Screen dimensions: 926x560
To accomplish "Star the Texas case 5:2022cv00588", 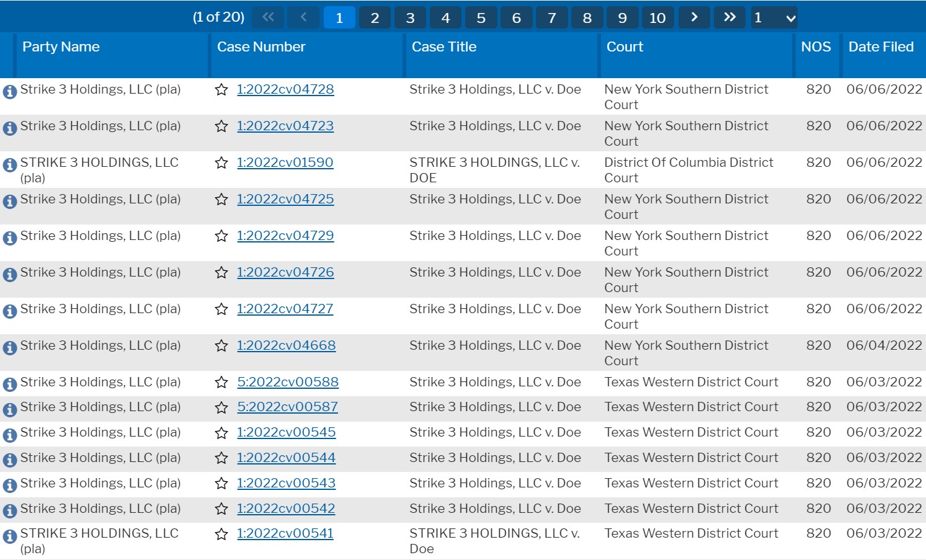I will [x=221, y=383].
